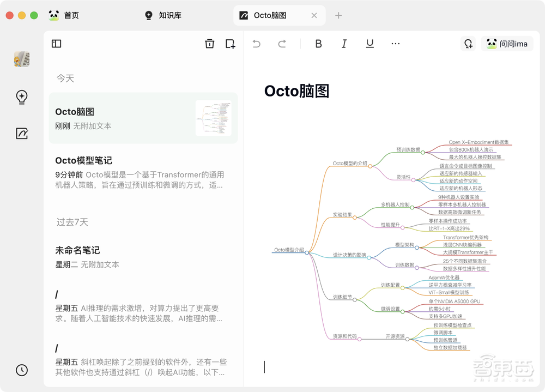Click the redo arrow in toolbar
This screenshot has width=545, height=392.
coord(282,44)
